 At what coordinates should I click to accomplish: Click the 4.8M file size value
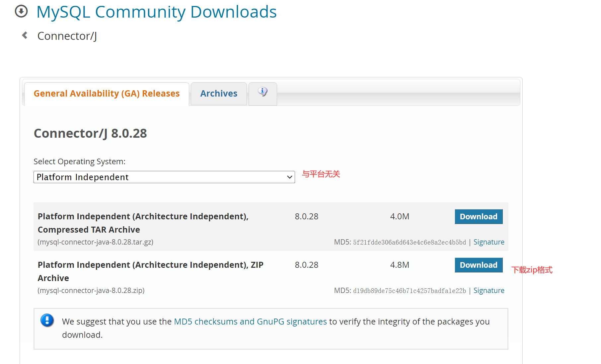[x=400, y=265]
